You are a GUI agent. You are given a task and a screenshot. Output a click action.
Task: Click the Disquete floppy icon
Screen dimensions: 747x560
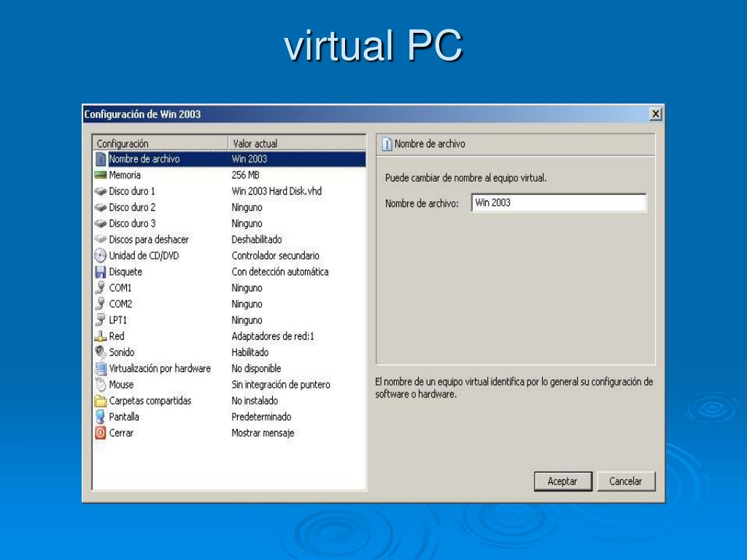[x=101, y=272]
